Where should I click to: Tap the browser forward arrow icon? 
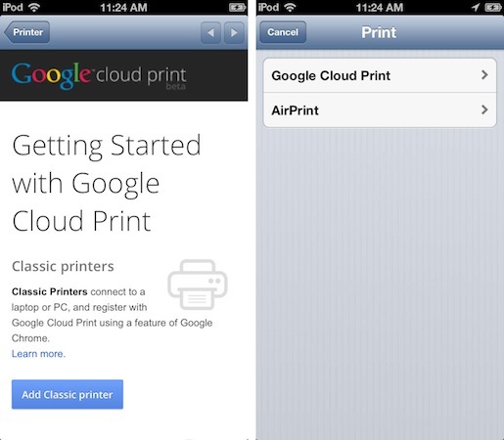coord(234,32)
